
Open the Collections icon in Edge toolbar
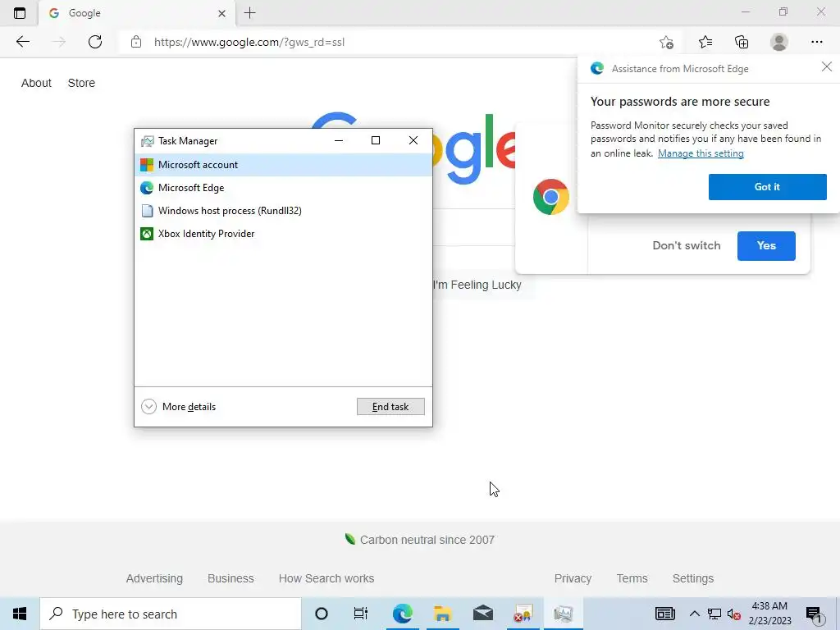(x=742, y=42)
